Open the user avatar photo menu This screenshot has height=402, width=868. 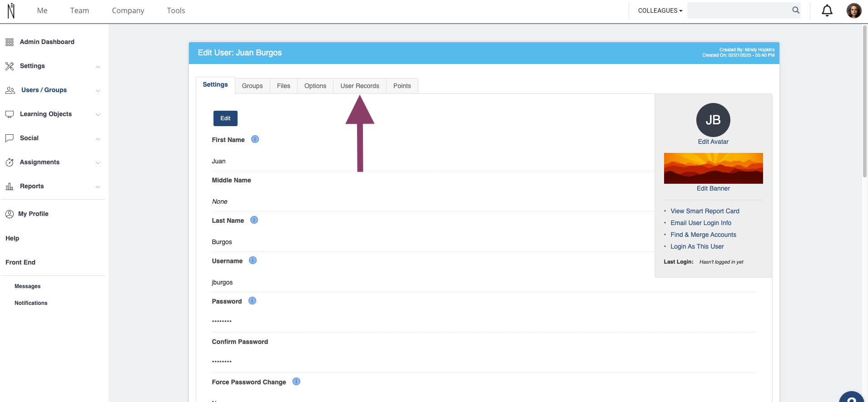(x=854, y=10)
